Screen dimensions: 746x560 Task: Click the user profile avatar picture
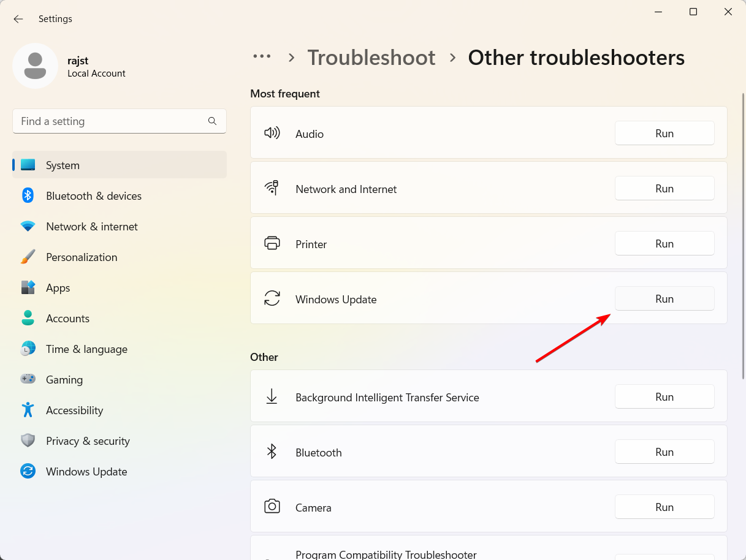pos(36,66)
